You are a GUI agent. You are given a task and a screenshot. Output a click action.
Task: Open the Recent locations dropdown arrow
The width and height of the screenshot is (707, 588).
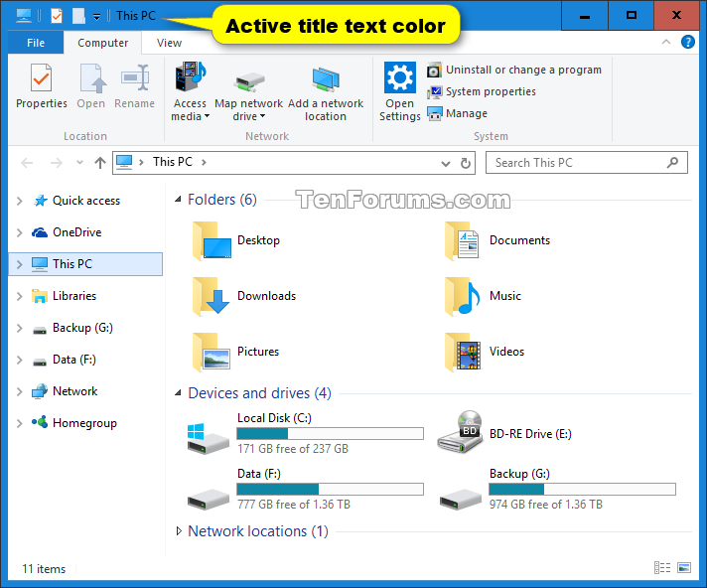click(x=79, y=162)
